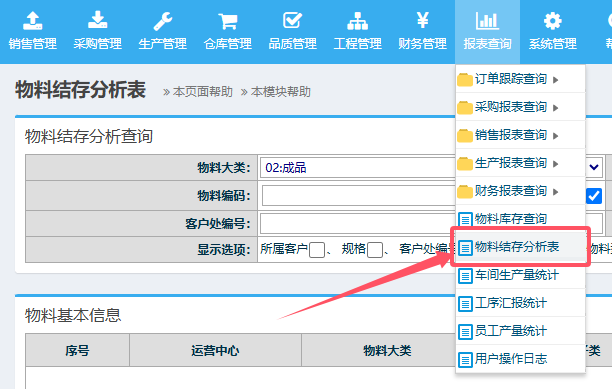Open 品质管理 checkmark icon module

pos(293,32)
